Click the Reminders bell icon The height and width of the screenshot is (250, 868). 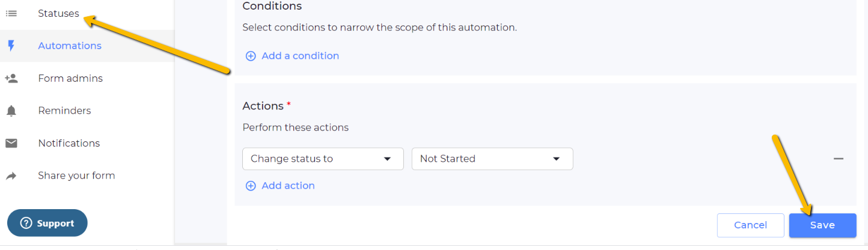pyautogui.click(x=11, y=111)
